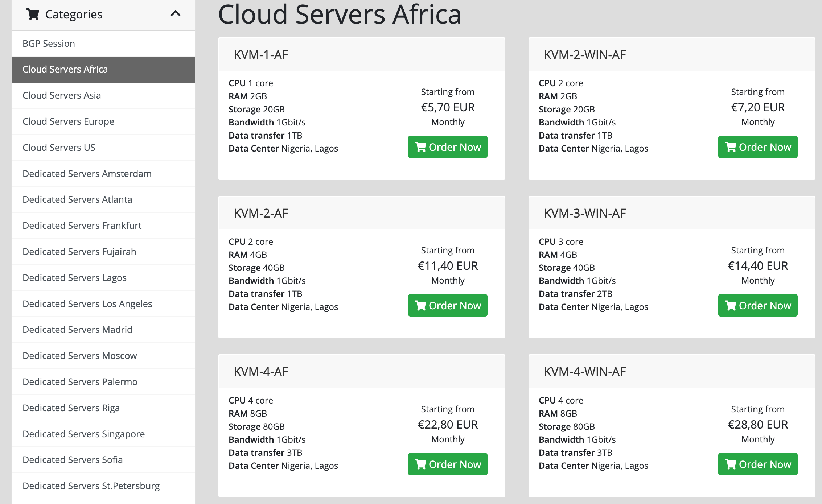This screenshot has width=822, height=504.
Task: Click cart icon on KVM-3-WIN-AF Order Now
Action: 731,306
